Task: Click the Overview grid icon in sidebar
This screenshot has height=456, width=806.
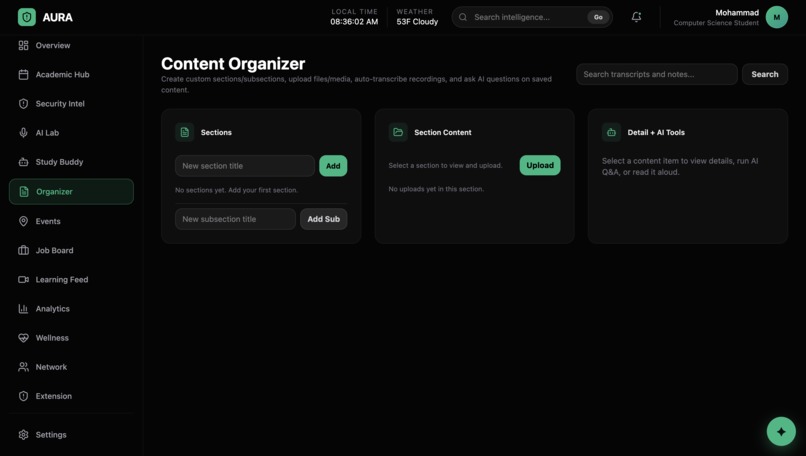Action: (23, 45)
